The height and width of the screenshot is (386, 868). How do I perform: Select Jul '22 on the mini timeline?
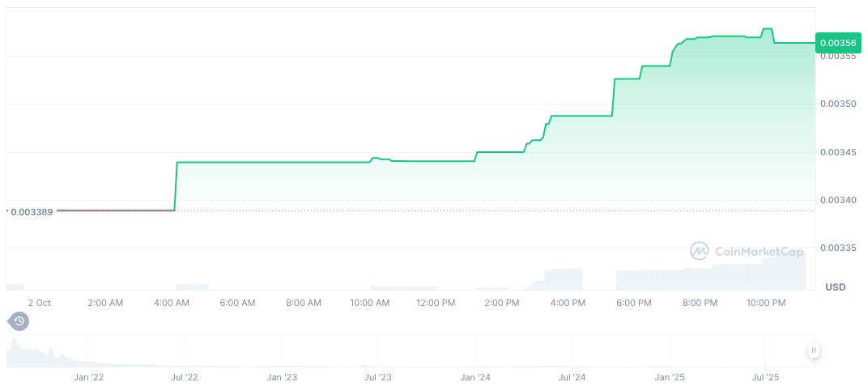click(185, 377)
